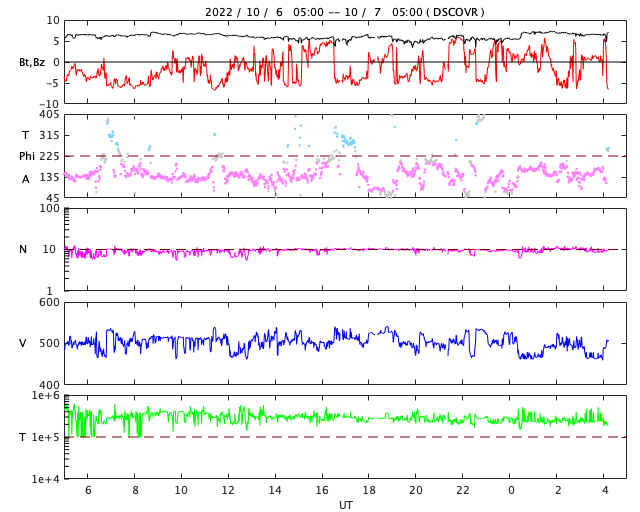Click the '4' hour tick label

coord(605,490)
